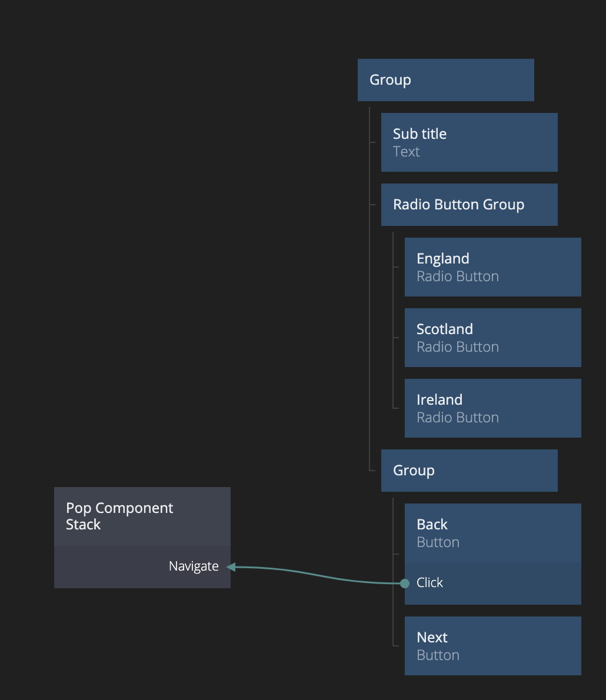Viewport: 606px width, 700px height.
Task: Select the Radio Button Group node
Action: pos(469,205)
